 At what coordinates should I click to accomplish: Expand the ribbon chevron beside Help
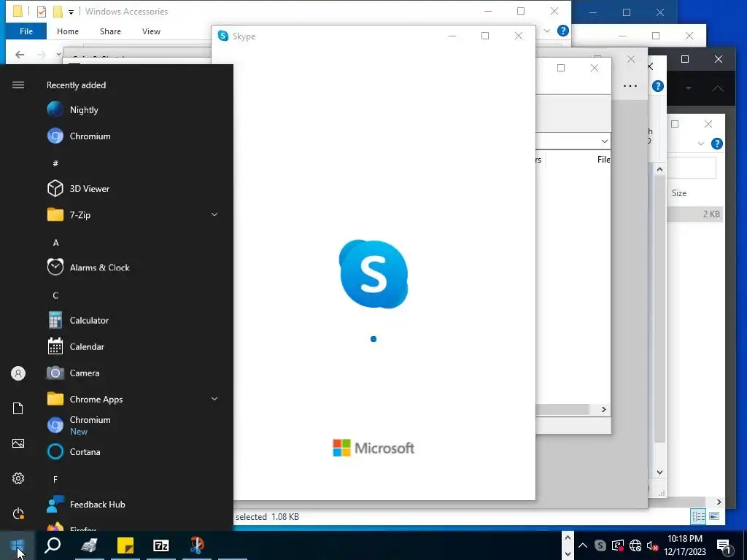tap(547, 31)
